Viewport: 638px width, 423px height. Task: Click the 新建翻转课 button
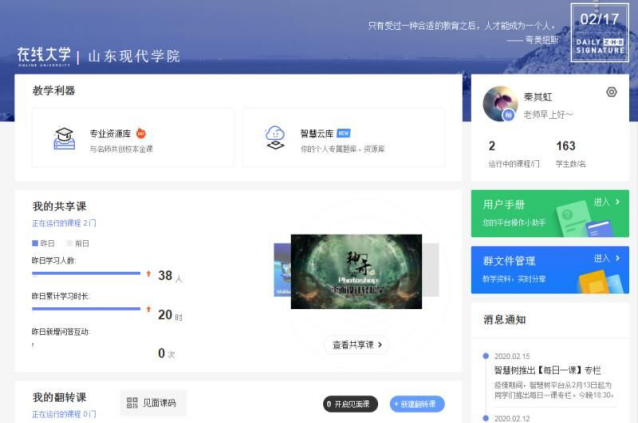tap(417, 404)
